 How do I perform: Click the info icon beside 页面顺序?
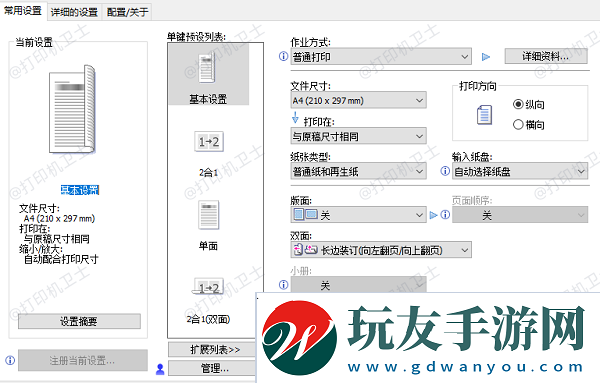445,215
